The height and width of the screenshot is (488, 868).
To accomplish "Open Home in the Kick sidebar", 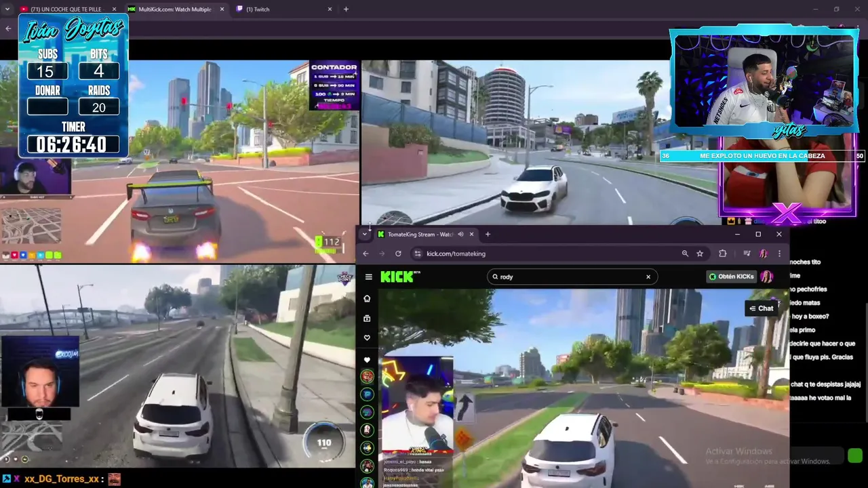I will pos(367,299).
